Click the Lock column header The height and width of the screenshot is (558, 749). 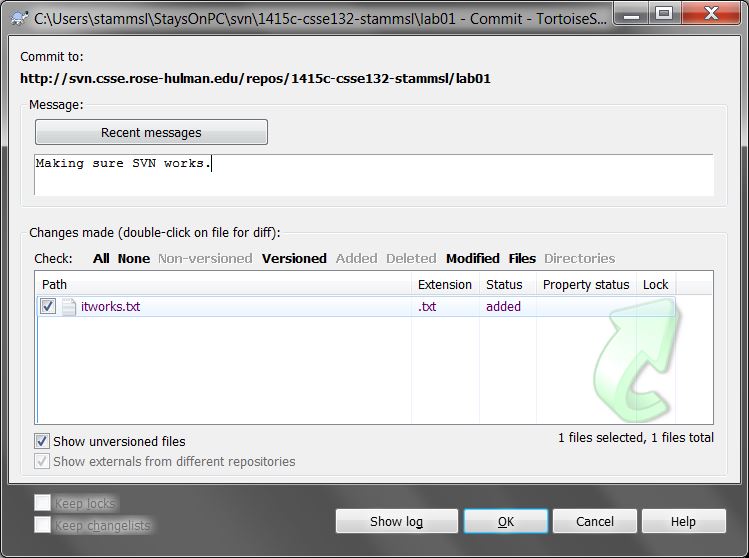click(656, 284)
